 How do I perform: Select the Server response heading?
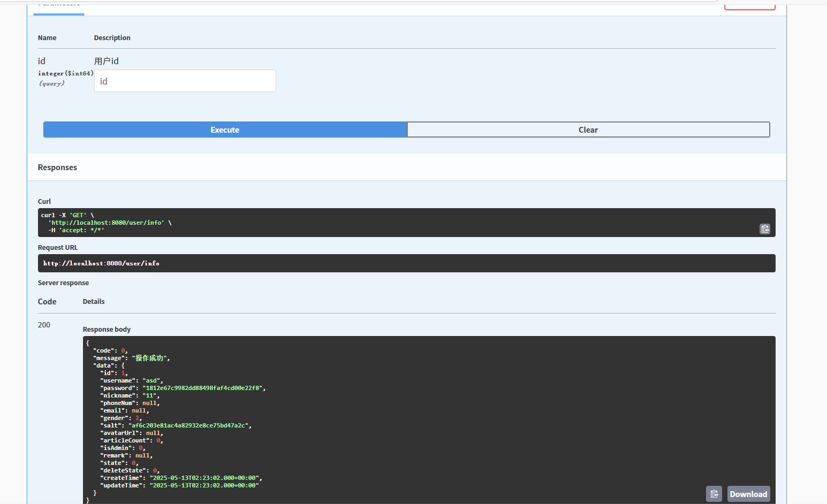tap(63, 282)
